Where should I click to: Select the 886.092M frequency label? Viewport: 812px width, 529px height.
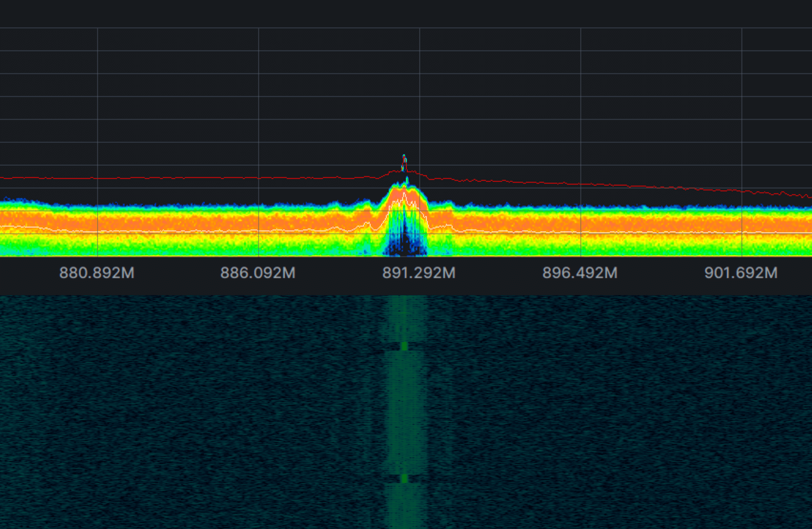[258, 273]
